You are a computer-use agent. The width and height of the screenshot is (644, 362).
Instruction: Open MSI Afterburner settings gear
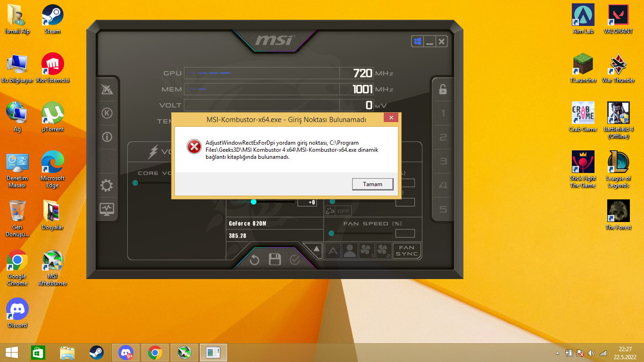click(107, 186)
